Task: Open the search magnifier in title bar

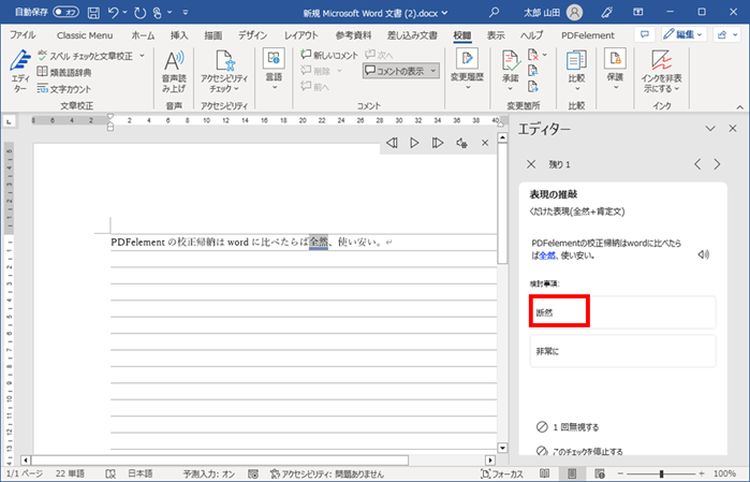Action: (495, 12)
